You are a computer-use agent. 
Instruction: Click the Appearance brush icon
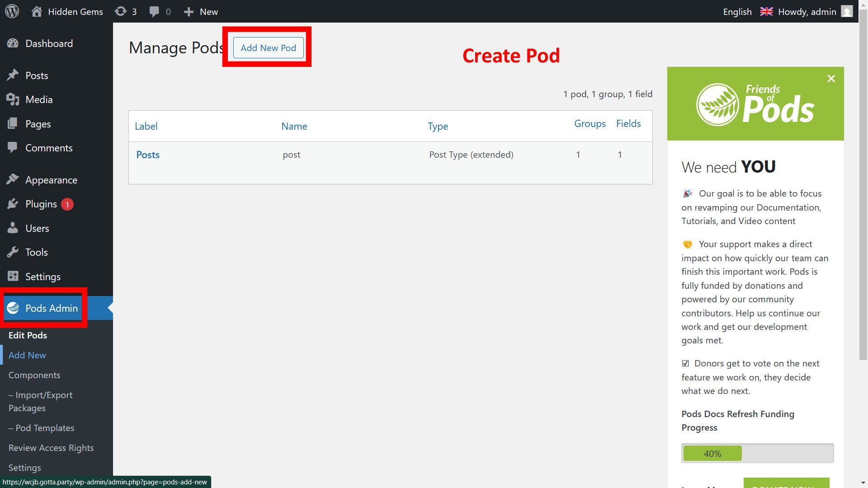[x=13, y=179]
